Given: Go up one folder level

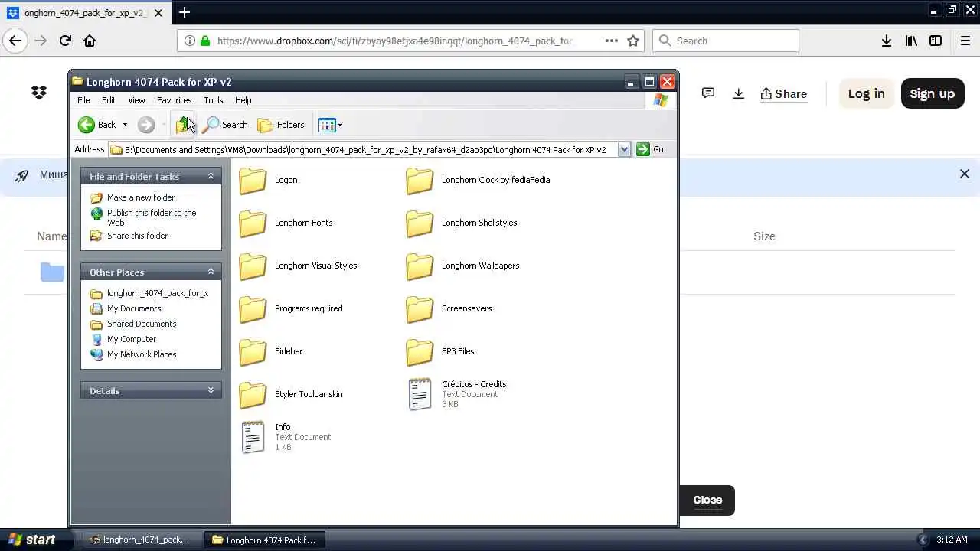Looking at the screenshot, I should coord(183,125).
